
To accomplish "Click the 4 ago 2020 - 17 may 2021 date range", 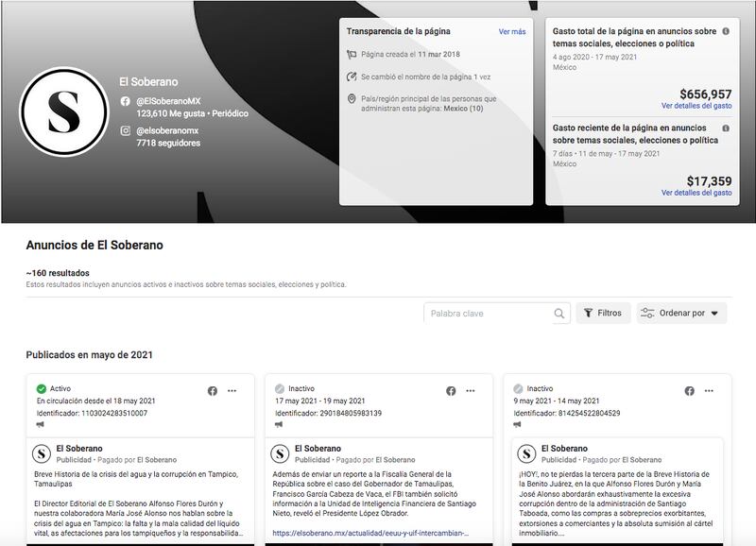I will pos(594,57).
